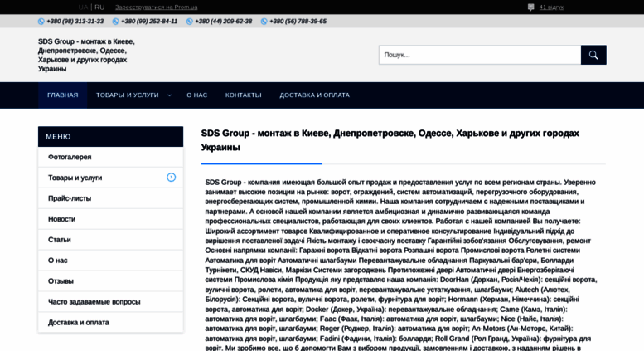Open Товары и услуги in top navigation
644x351 pixels.
click(128, 95)
